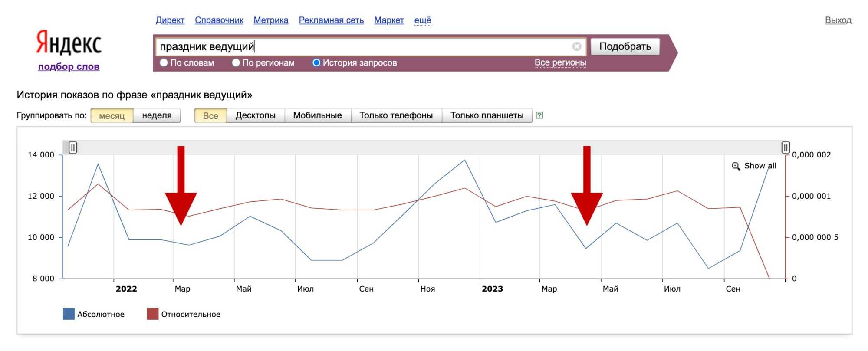
Task: Group the chart by неделя
Action: 157,115
